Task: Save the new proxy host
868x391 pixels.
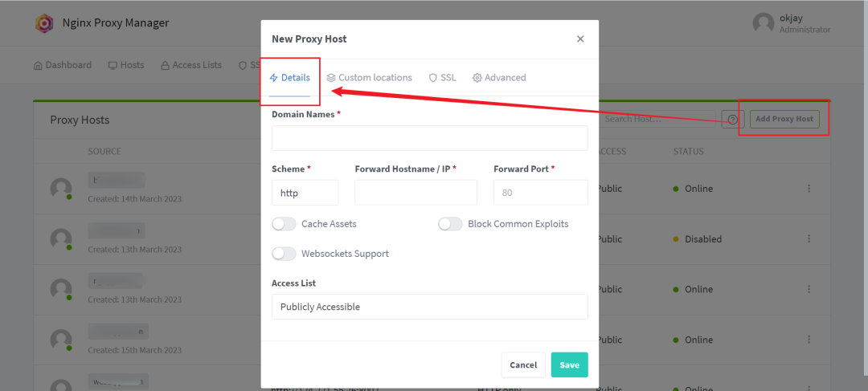Action: [569, 365]
